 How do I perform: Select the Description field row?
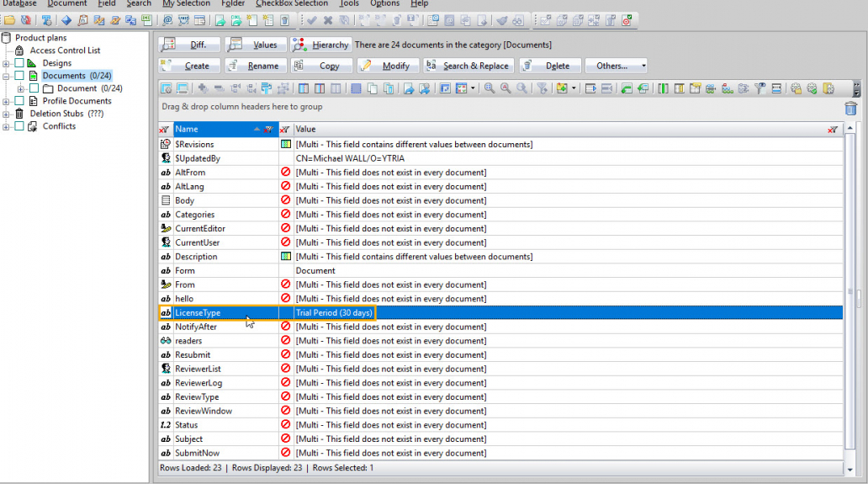tap(500, 257)
